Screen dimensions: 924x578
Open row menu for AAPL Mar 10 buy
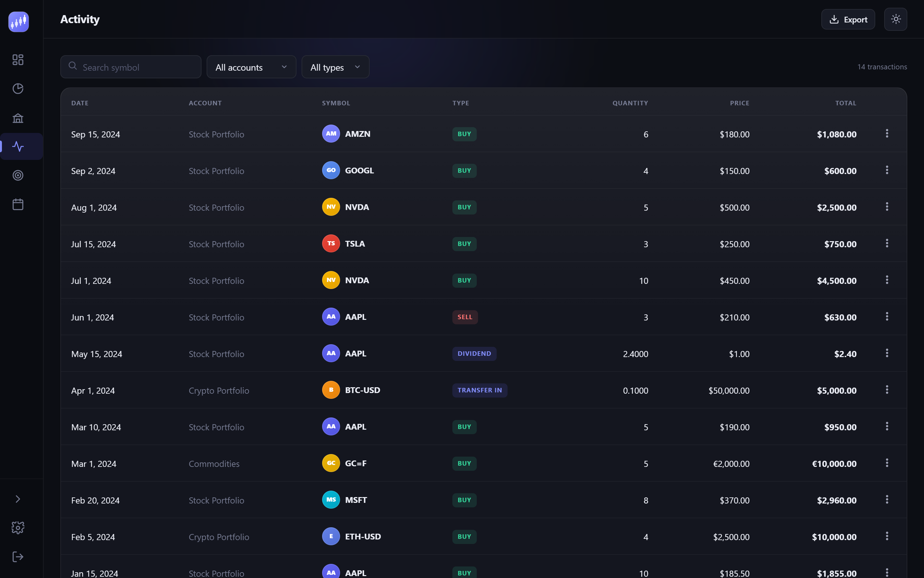886,426
